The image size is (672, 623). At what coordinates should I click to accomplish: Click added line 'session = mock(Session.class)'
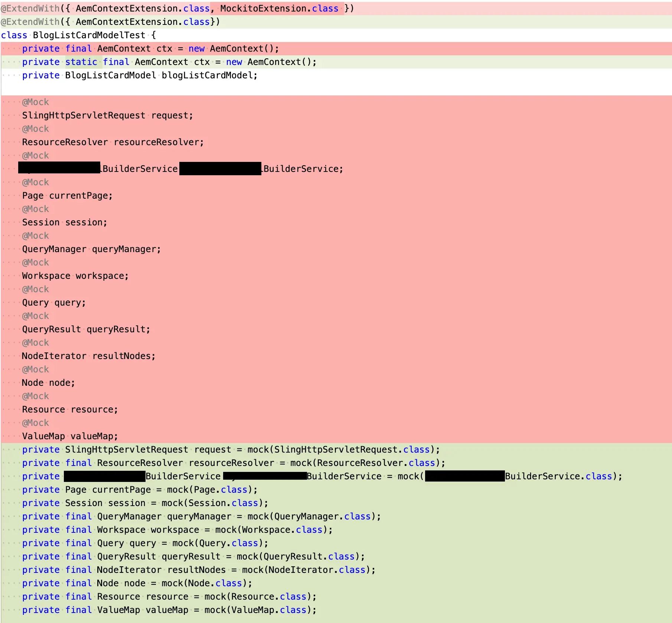click(336, 503)
